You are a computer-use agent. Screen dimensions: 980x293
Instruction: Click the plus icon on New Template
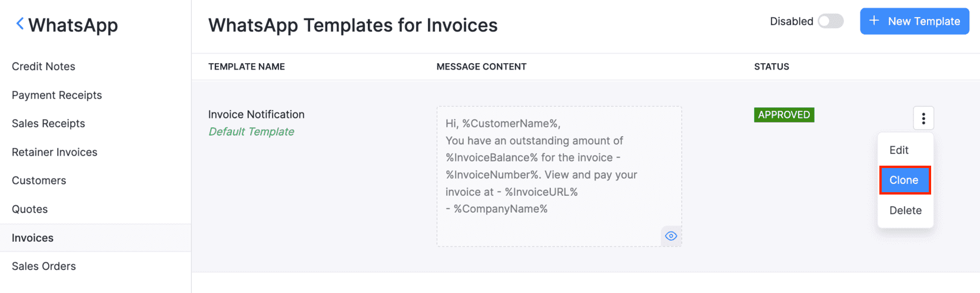[874, 21]
